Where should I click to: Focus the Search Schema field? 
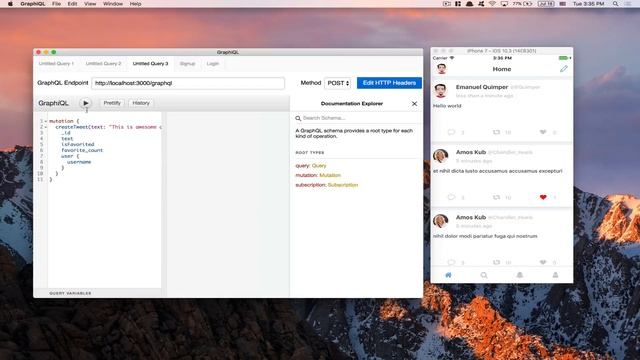coord(359,118)
